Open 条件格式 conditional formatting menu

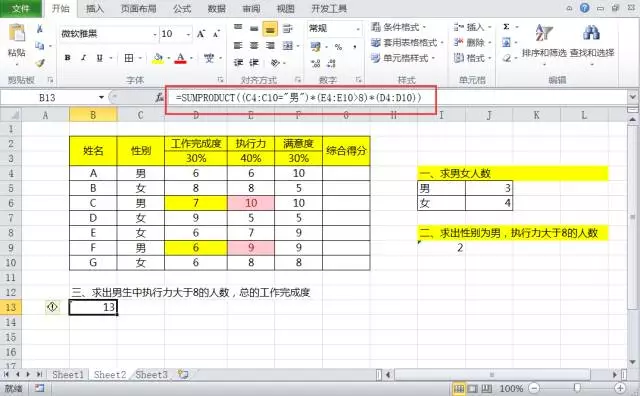(x=398, y=27)
